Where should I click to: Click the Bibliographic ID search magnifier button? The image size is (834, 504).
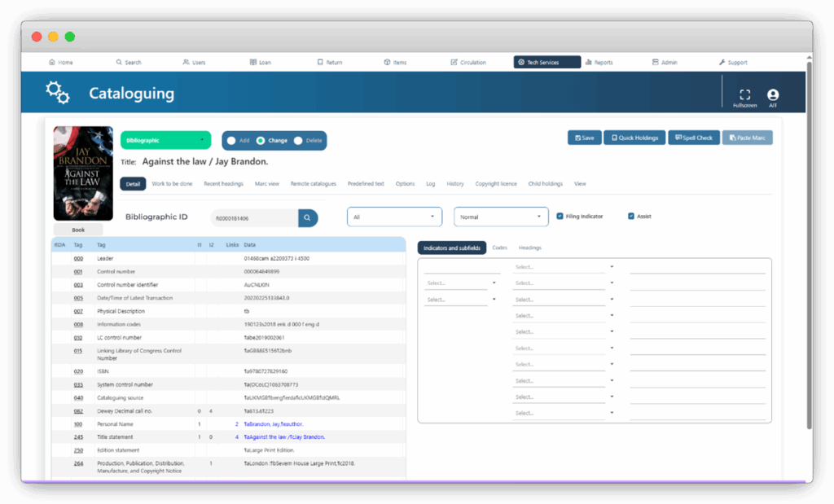(308, 217)
